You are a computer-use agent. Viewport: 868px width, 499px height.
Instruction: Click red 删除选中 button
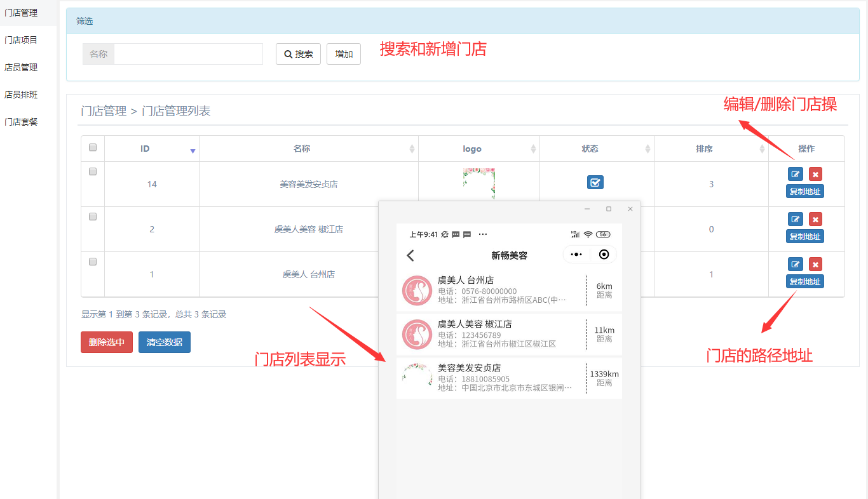106,342
